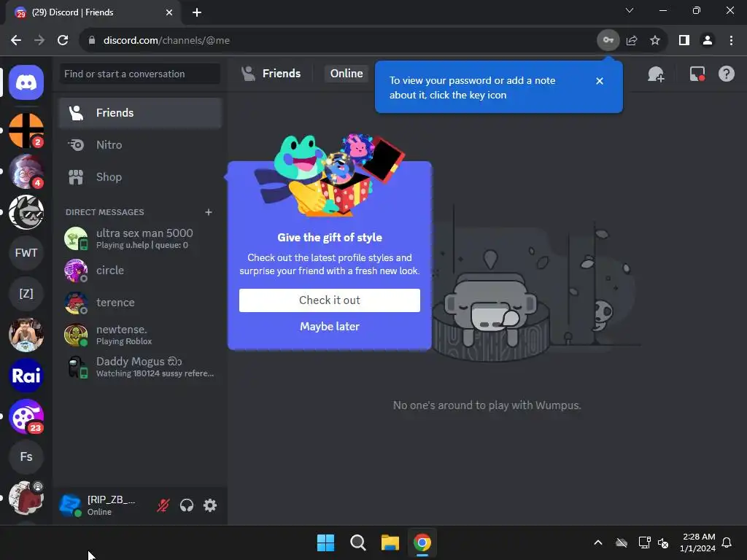Open the red fist server icon
Screen dimensions: 747x560
coord(26,498)
